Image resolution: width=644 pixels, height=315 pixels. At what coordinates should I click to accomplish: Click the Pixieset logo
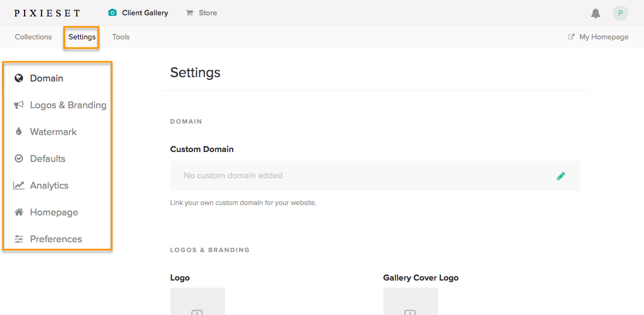point(47,13)
